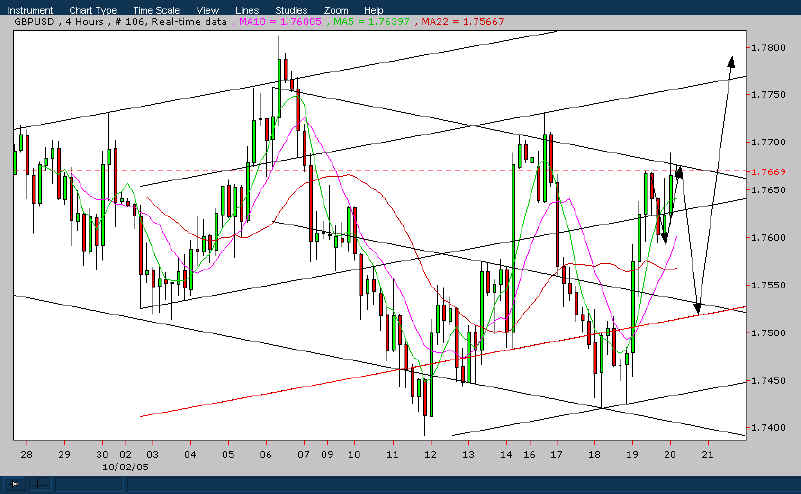
Task: Click the 28 date label on time axis
Action: tap(27, 454)
